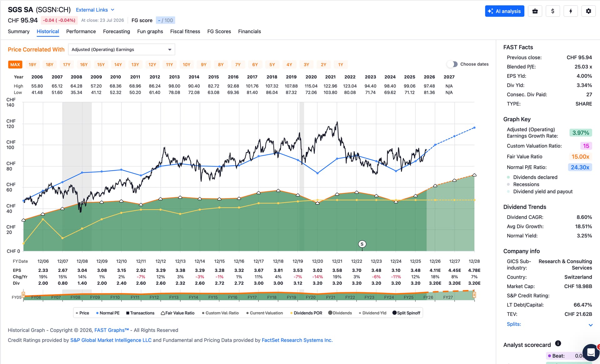Image resolution: width=600 pixels, height=364 pixels.
Task: Select the 7Y time range
Action: point(238,65)
